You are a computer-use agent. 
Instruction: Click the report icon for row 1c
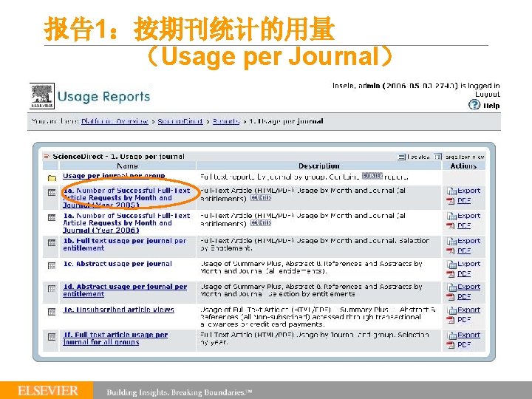[52, 266]
